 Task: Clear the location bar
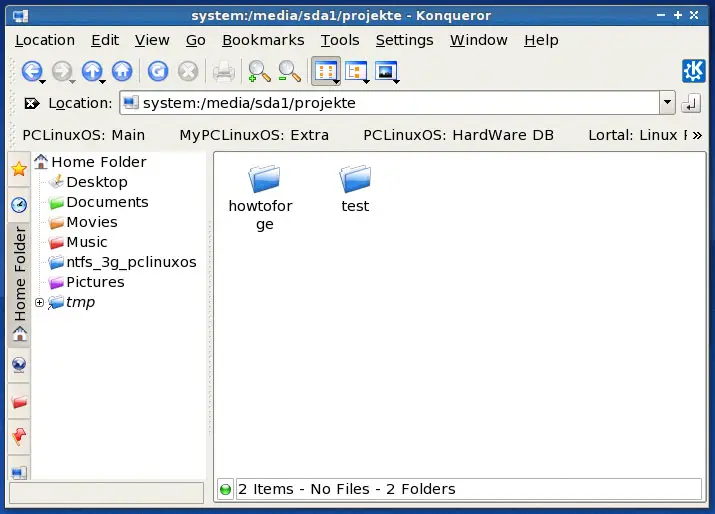(32, 104)
